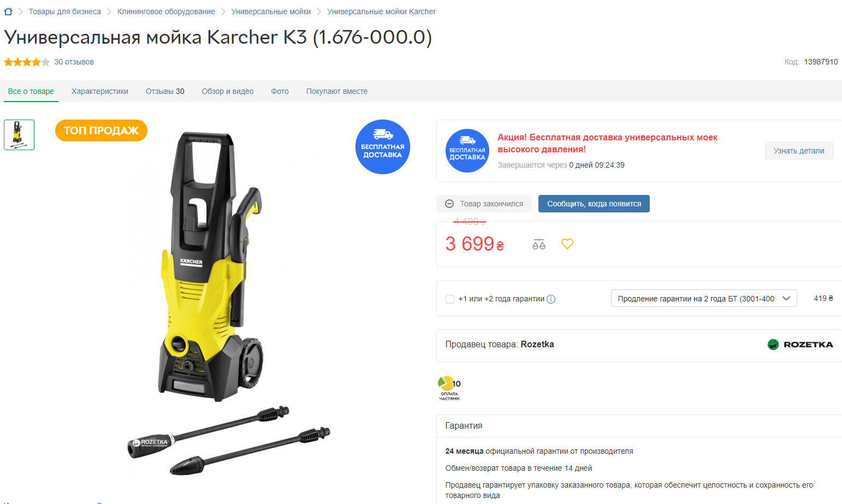Click the payment in installments icon
Image resolution: width=842 pixels, height=504 pixels.
click(449, 388)
